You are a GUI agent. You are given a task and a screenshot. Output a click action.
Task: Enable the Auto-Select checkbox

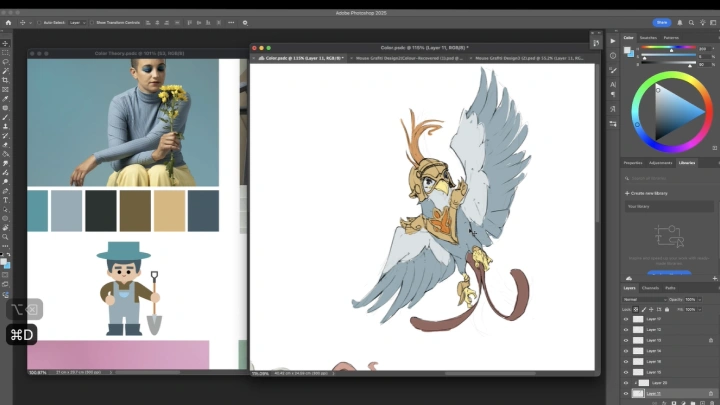pyautogui.click(x=39, y=22)
